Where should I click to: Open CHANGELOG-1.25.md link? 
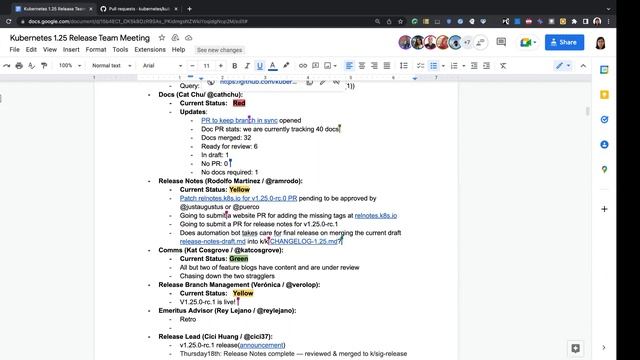point(304,242)
